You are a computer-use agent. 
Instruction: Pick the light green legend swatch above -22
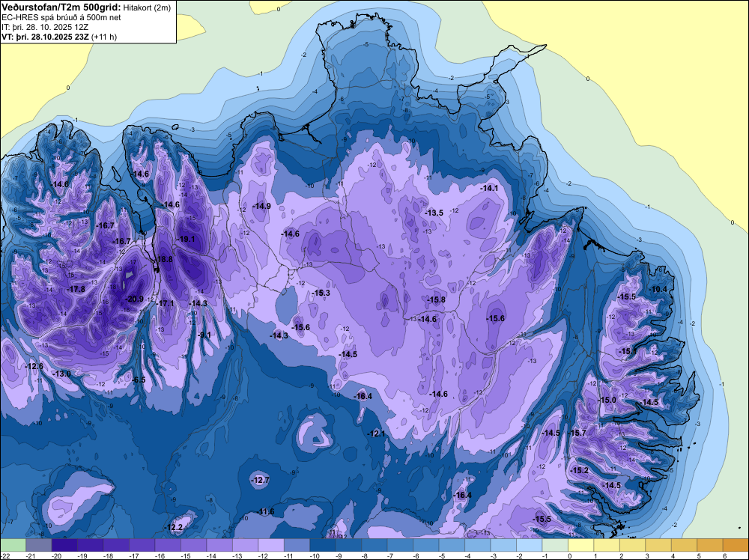[13, 545]
